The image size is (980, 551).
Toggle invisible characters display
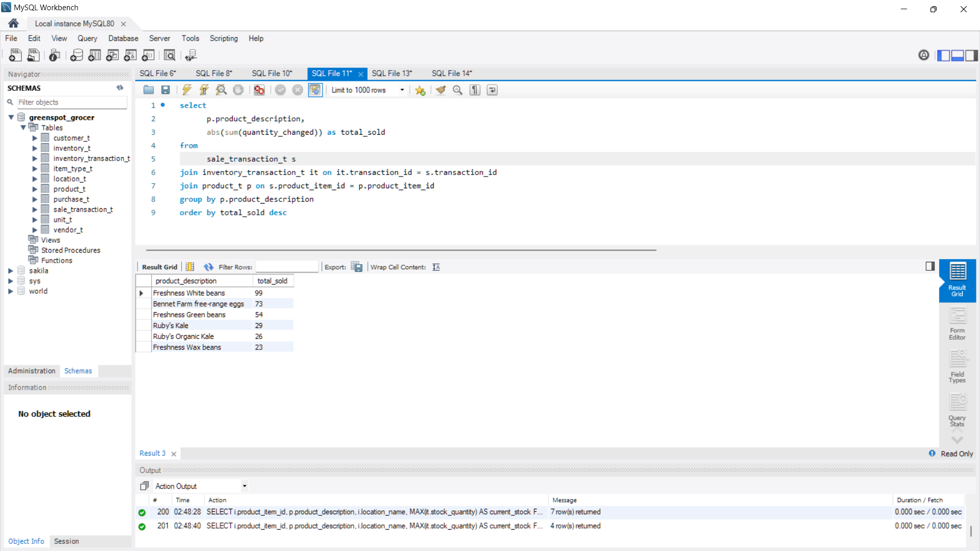pos(475,90)
